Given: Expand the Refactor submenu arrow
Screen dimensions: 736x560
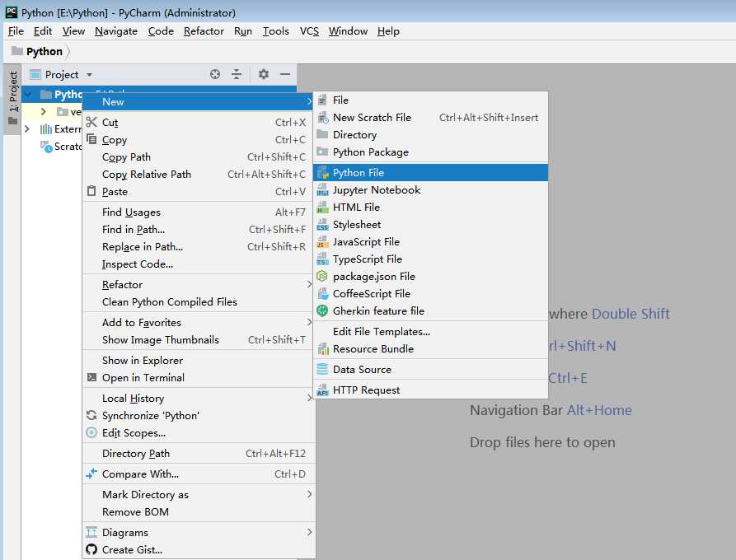Looking at the screenshot, I should pyautogui.click(x=309, y=284).
